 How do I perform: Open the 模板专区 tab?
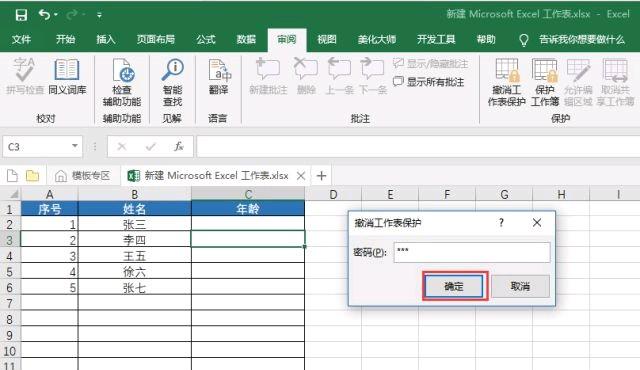click(x=83, y=176)
